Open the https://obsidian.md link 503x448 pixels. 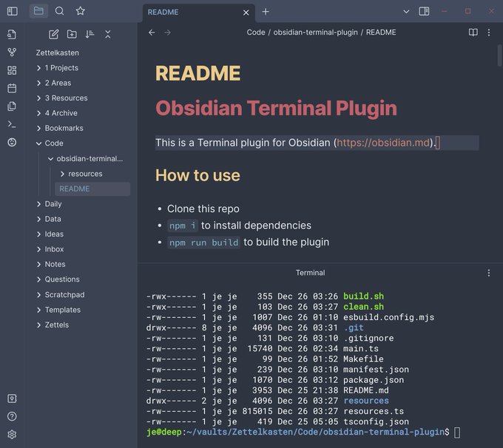pyautogui.click(x=383, y=143)
